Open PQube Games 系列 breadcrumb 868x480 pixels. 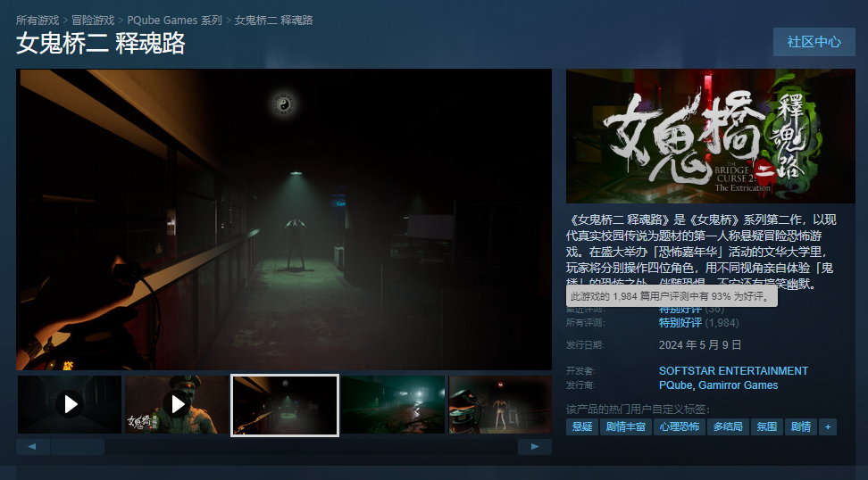tap(174, 21)
